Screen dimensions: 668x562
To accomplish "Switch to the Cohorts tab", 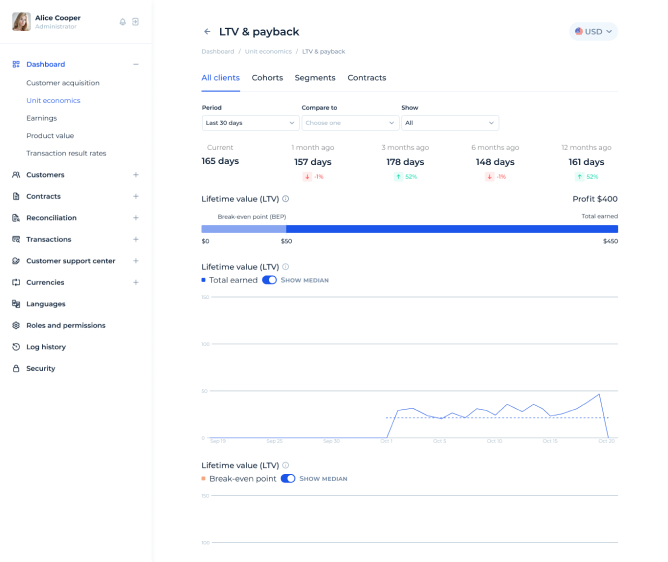I will (267, 78).
